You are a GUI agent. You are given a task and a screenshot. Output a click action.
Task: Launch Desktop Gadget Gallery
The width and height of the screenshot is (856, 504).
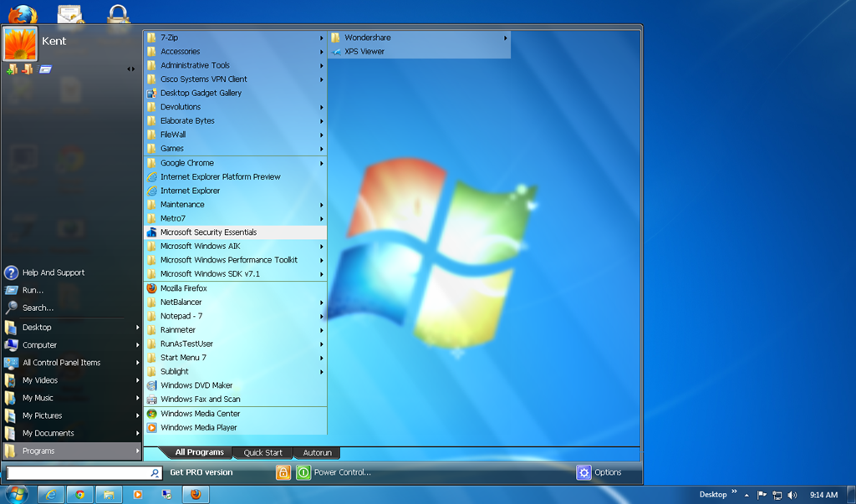coord(235,93)
